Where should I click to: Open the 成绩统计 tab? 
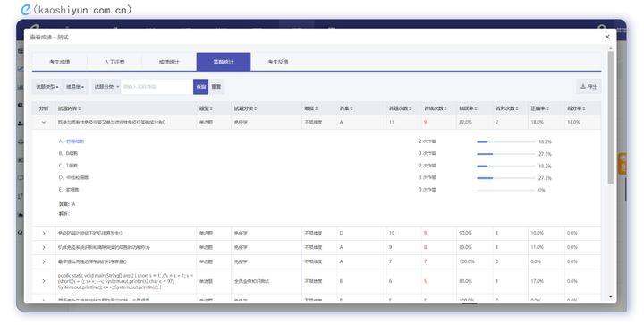click(169, 62)
